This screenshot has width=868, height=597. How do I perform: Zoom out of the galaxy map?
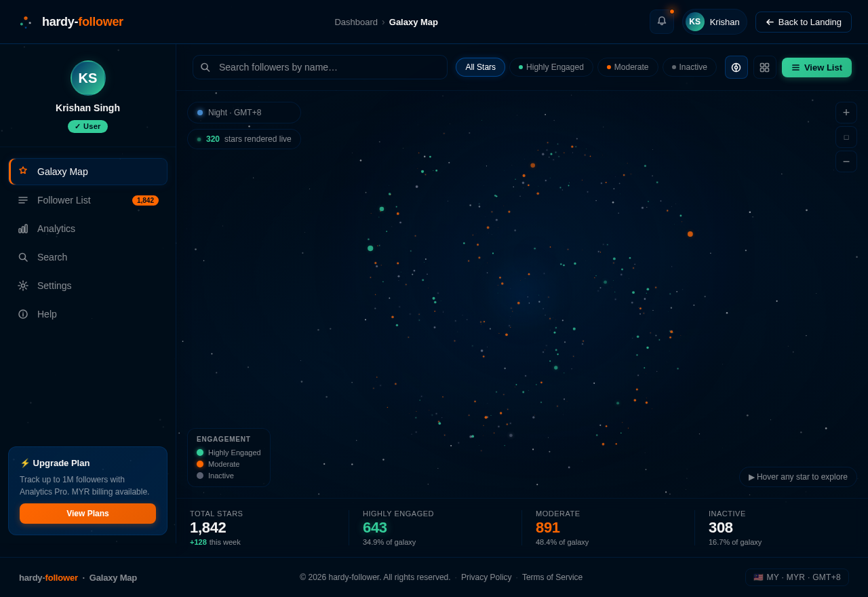pos(846,161)
